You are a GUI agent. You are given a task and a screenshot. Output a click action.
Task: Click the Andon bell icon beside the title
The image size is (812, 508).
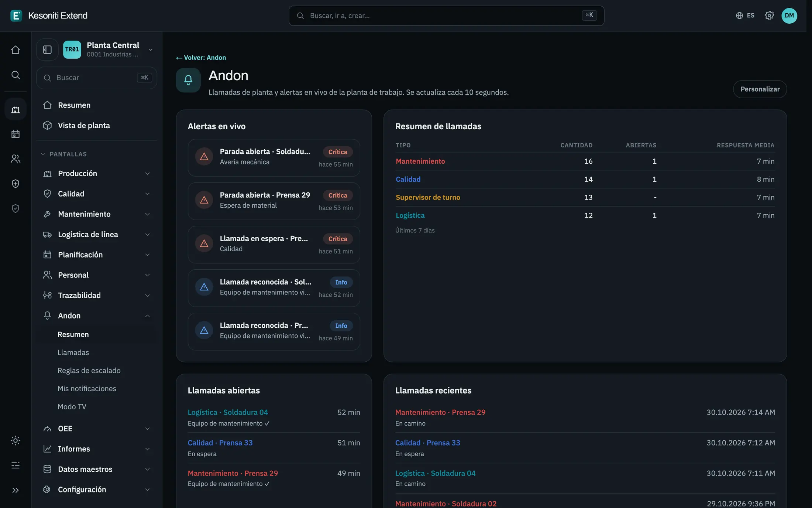point(188,80)
